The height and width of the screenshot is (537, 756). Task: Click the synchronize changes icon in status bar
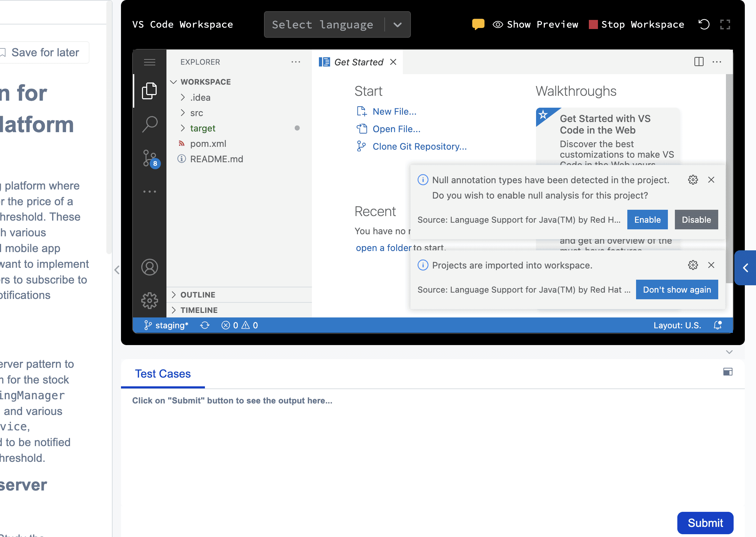click(205, 325)
